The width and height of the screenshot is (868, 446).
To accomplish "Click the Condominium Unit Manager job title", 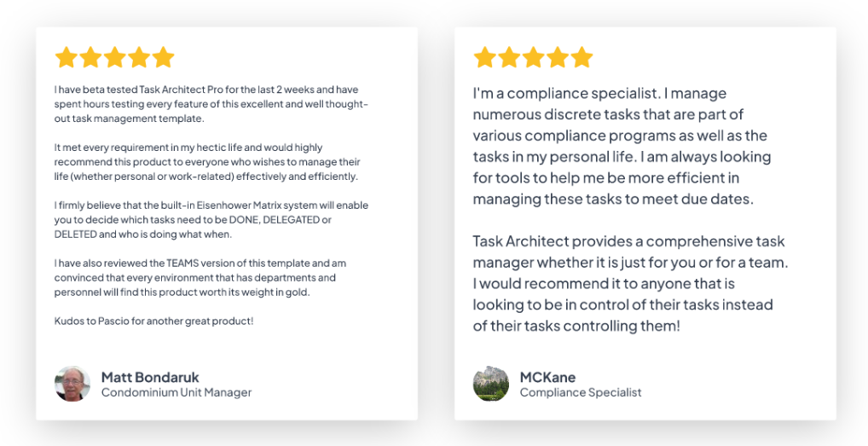I will tap(176, 392).
